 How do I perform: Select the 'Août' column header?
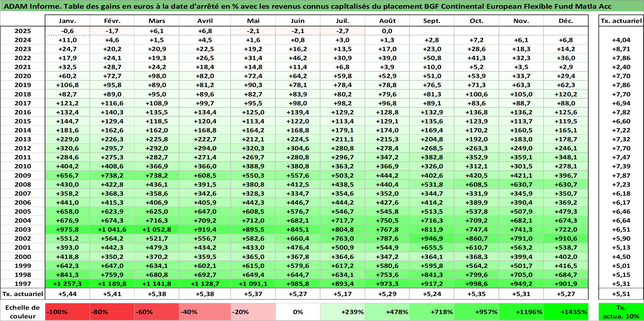pos(387,21)
